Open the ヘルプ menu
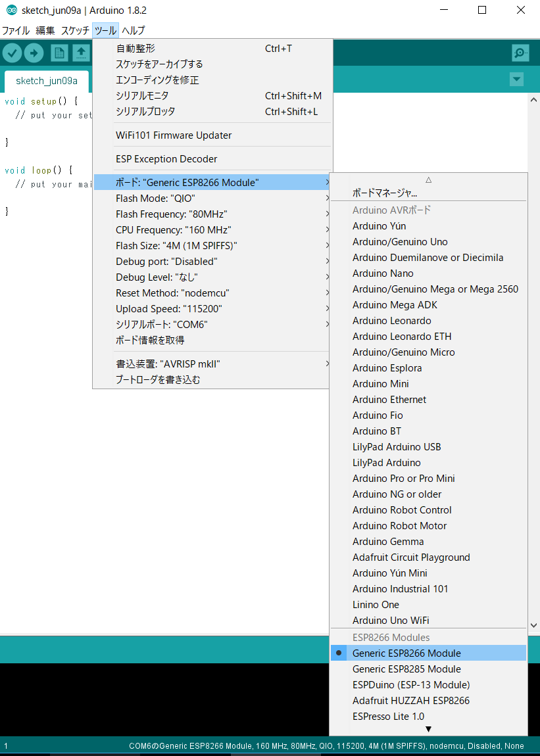 pyautogui.click(x=133, y=30)
